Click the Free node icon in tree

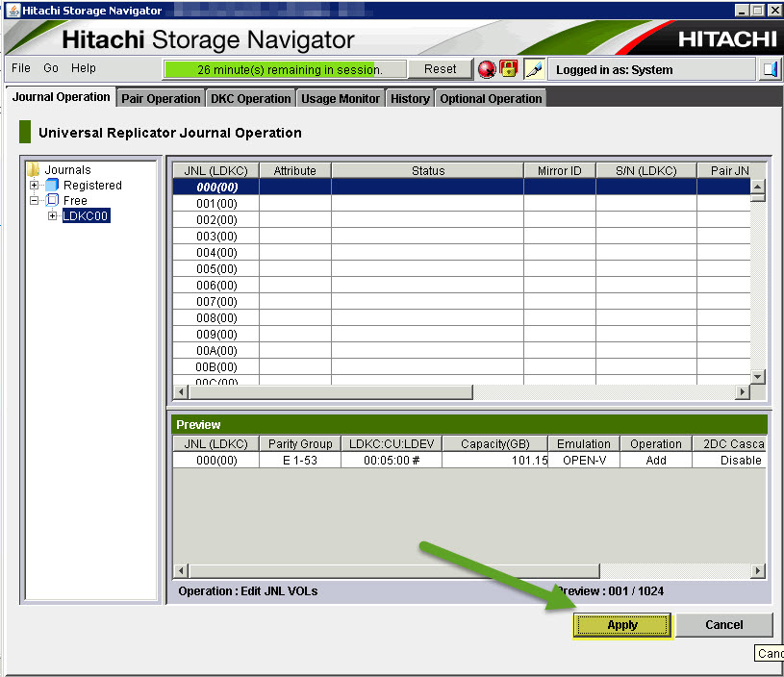[52, 200]
